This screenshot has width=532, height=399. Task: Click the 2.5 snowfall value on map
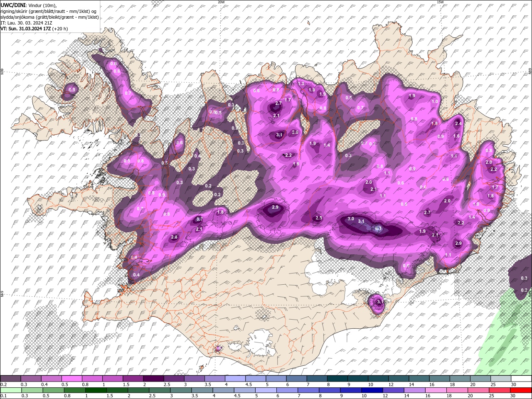[x=319, y=218]
